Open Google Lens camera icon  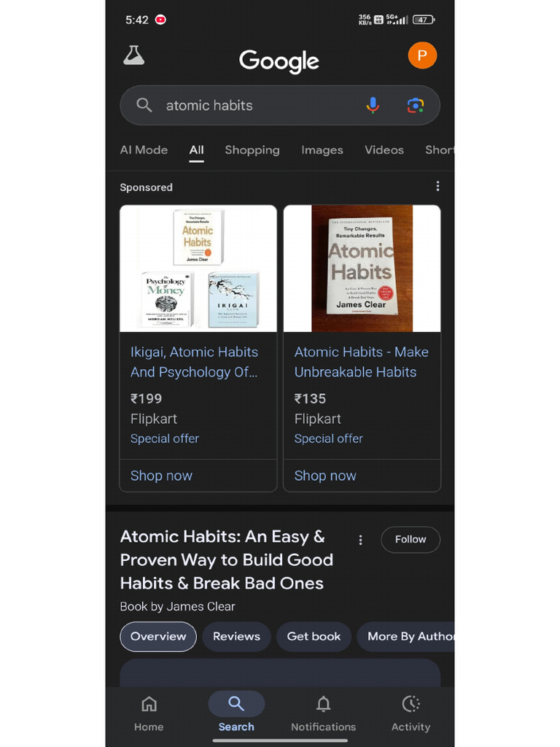(x=415, y=105)
